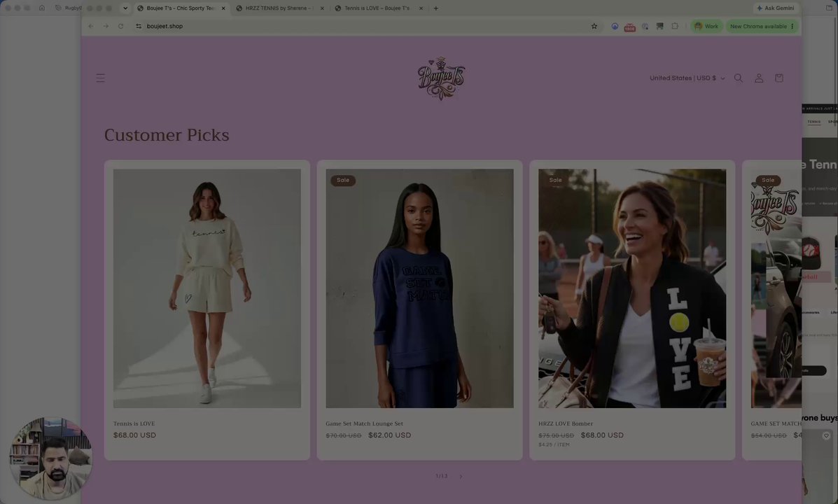The height and width of the screenshot is (504, 838).
Task: Open the Work profile chip
Action: [x=706, y=26]
